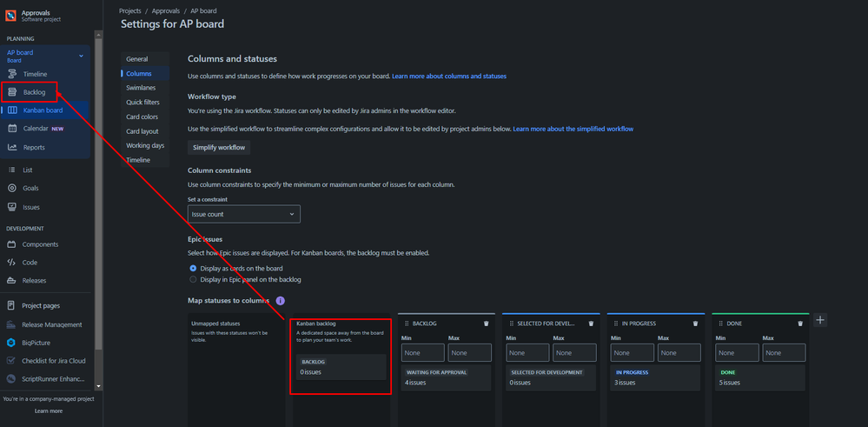Open General board settings
The width and height of the screenshot is (868, 427).
pyautogui.click(x=145, y=59)
